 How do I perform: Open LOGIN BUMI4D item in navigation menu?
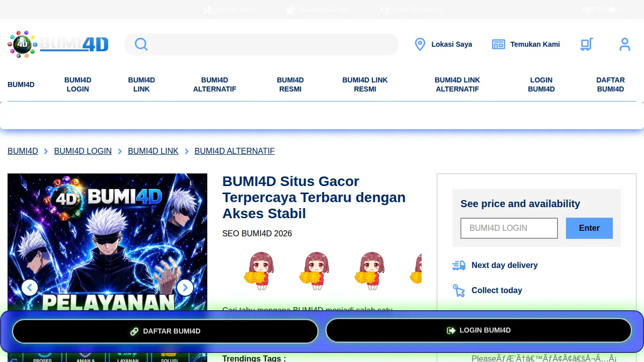click(541, 84)
